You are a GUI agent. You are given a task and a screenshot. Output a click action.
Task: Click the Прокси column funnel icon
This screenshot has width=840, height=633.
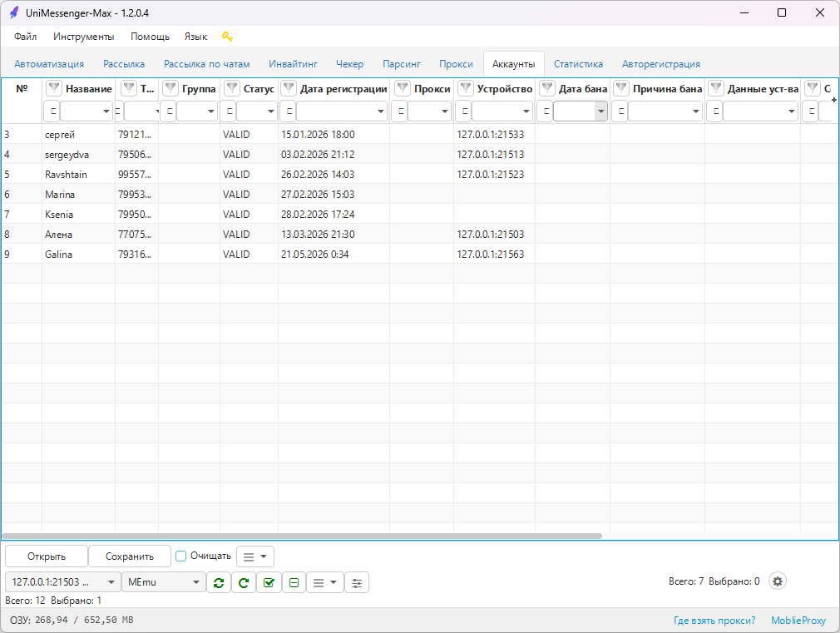[403, 88]
